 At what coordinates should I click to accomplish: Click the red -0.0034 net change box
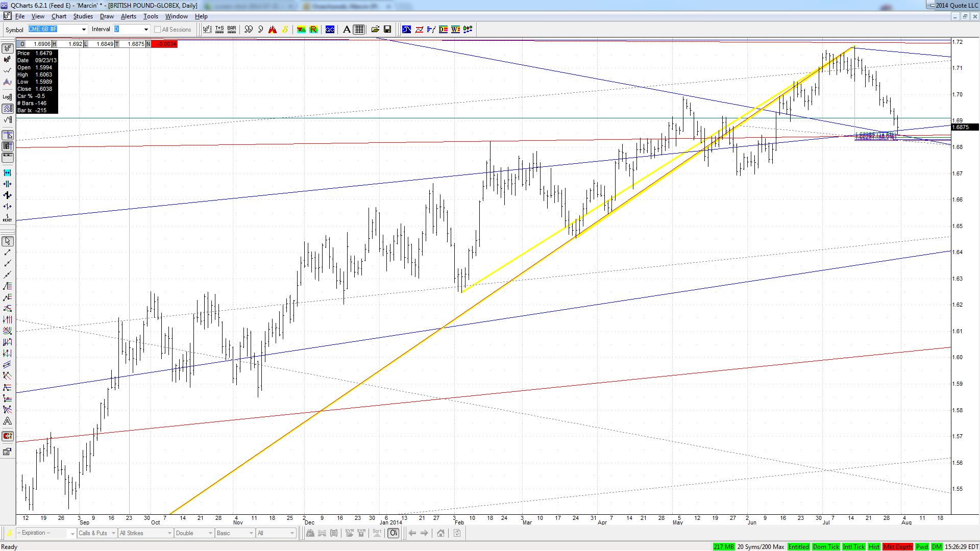pyautogui.click(x=164, y=44)
